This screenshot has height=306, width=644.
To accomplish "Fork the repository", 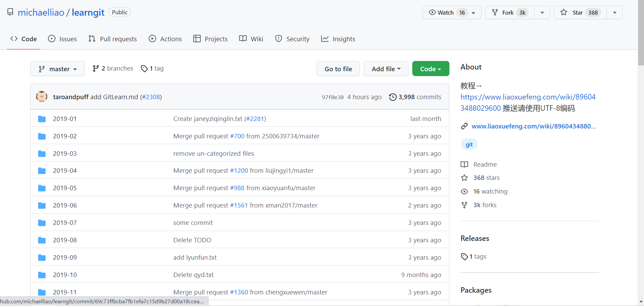I will tap(510, 13).
